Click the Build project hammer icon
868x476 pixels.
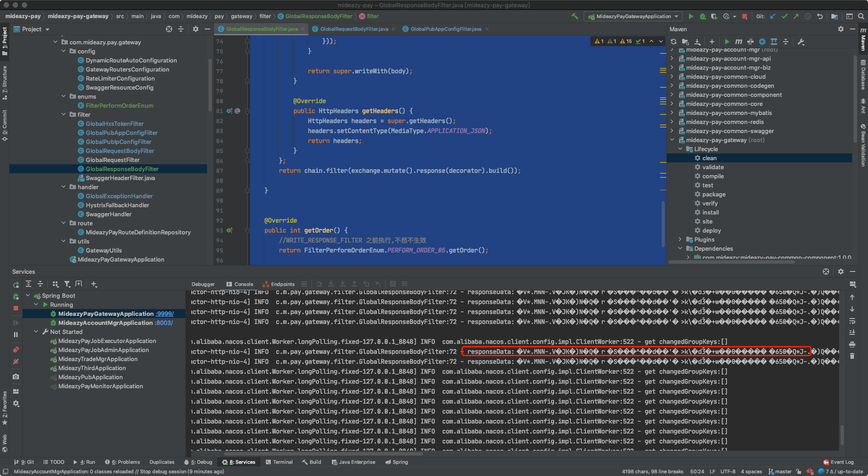tap(575, 16)
